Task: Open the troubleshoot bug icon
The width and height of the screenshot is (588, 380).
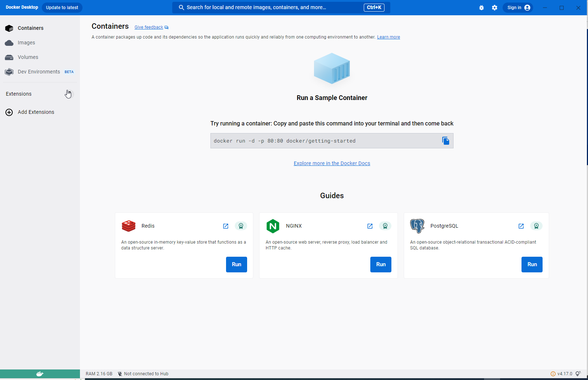Action: coord(482,8)
